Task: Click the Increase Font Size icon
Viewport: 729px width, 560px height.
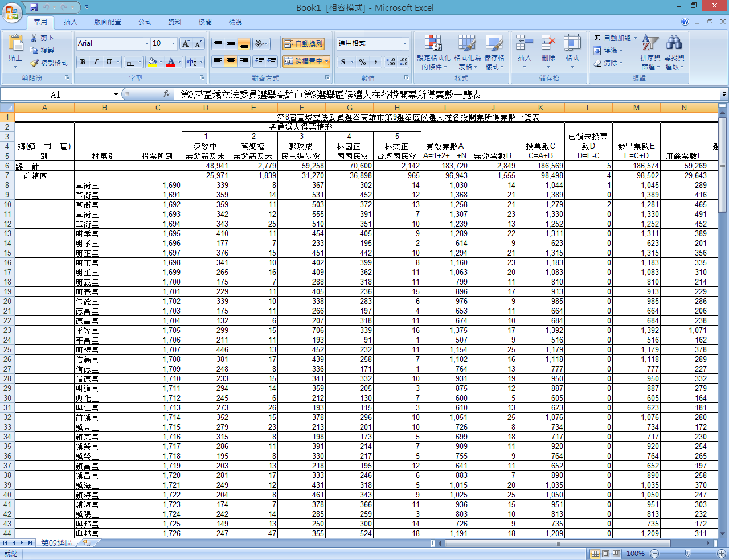Action: coord(186,44)
